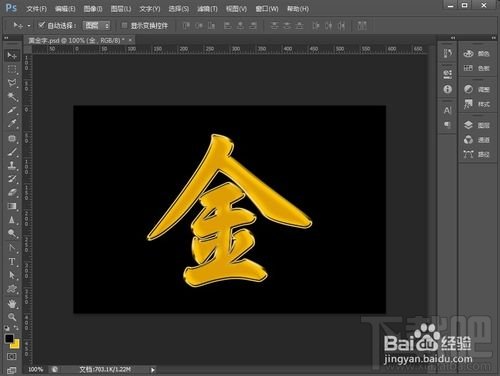
Task: Switch to the 黄金字.psd document tab
Action: click(76, 41)
